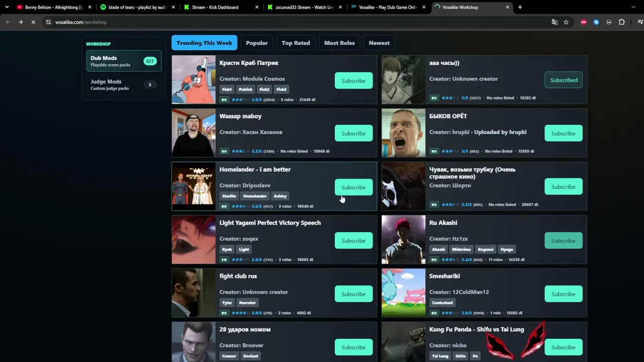
Task: Open the ABP ad blocker extension
Action: pyautogui.click(x=584, y=22)
